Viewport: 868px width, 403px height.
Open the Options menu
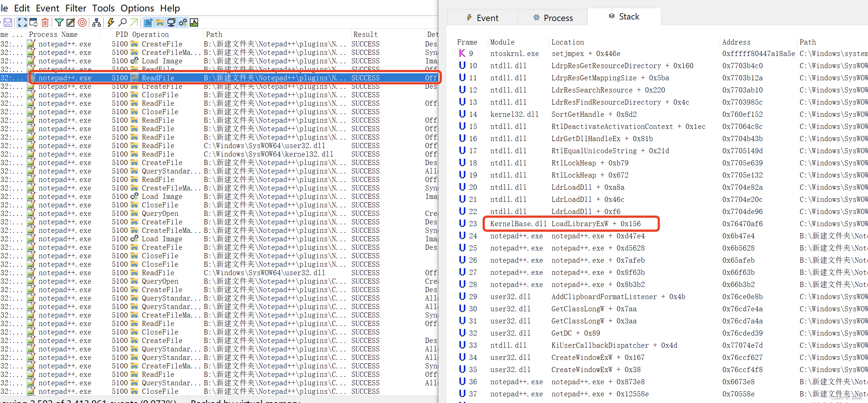pyautogui.click(x=137, y=8)
